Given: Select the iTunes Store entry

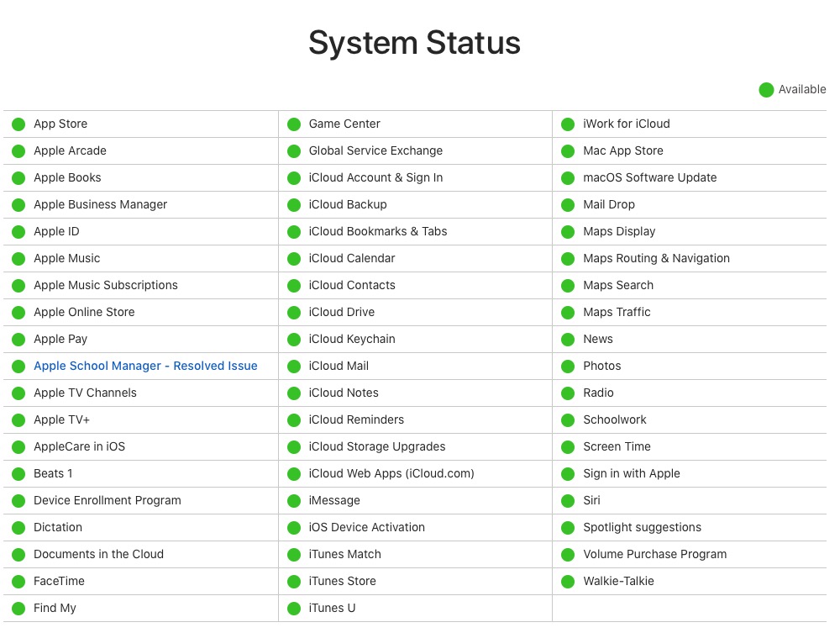Looking at the screenshot, I should tap(342, 582).
